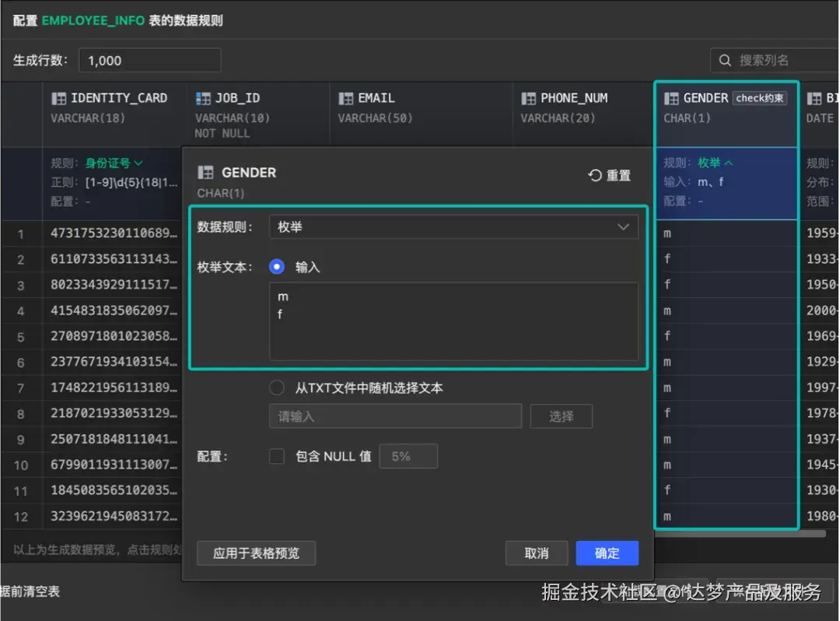The image size is (840, 621).
Task: Click the regex text [1-9]\d{5}(18|1...
Action: point(131,182)
